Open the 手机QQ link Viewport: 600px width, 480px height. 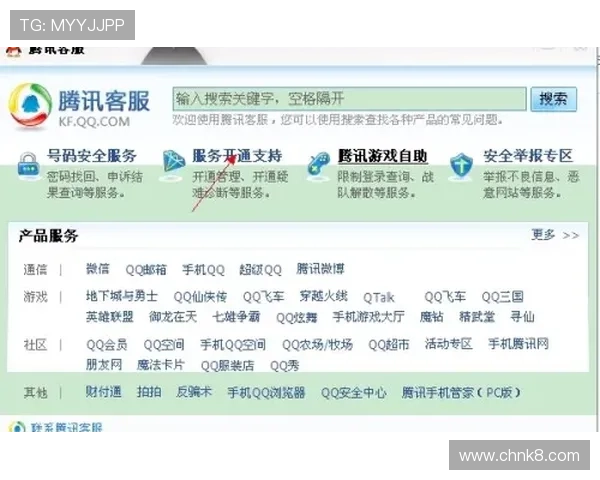pyautogui.click(x=203, y=269)
